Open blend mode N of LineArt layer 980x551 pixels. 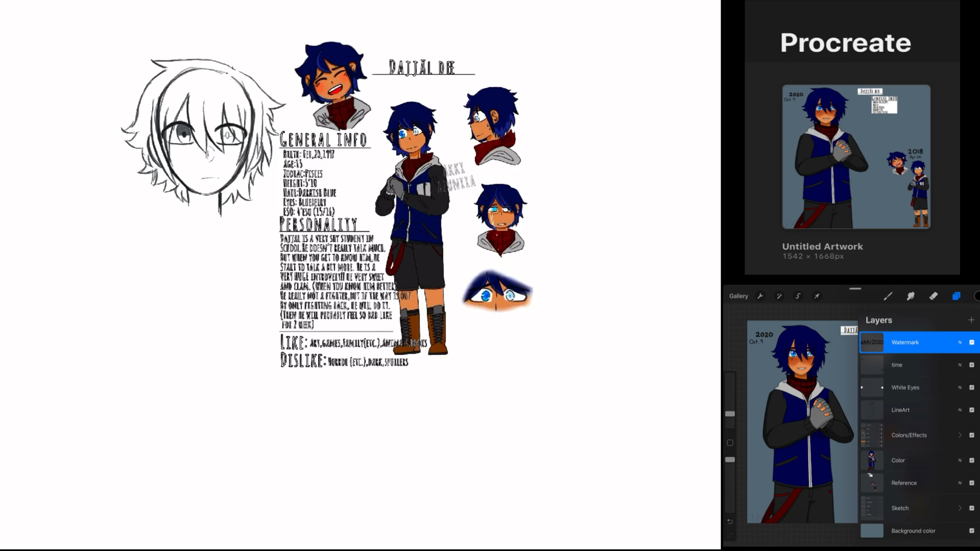[x=960, y=410]
